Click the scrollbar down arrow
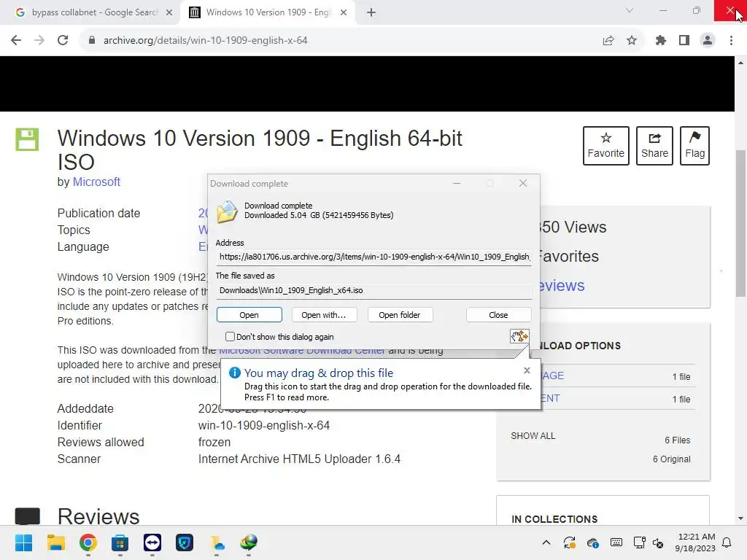747x560 pixels. point(740,518)
